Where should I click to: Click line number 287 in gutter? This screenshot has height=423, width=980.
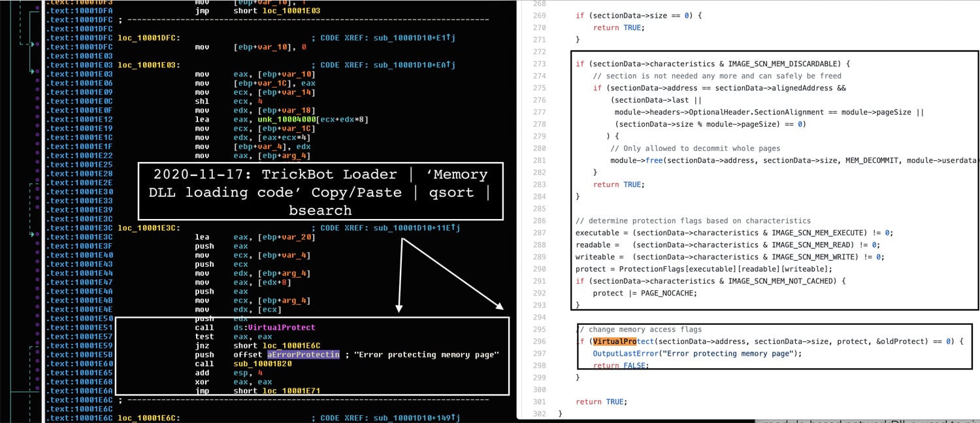click(x=539, y=233)
